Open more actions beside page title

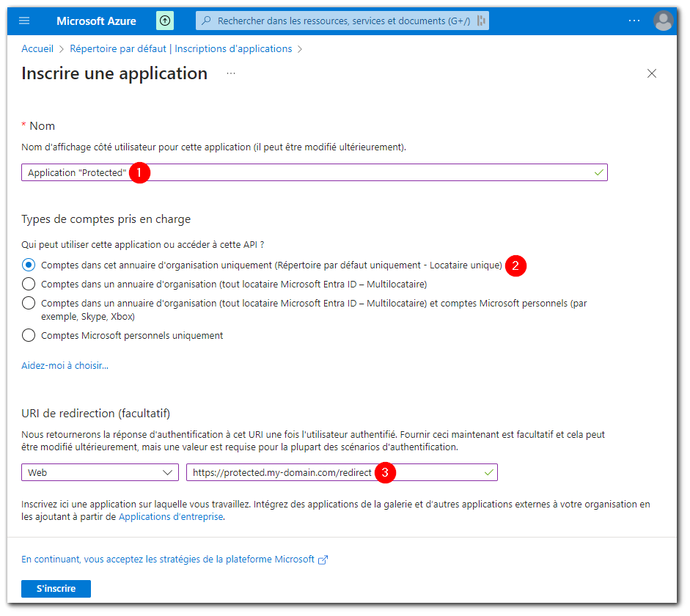231,73
